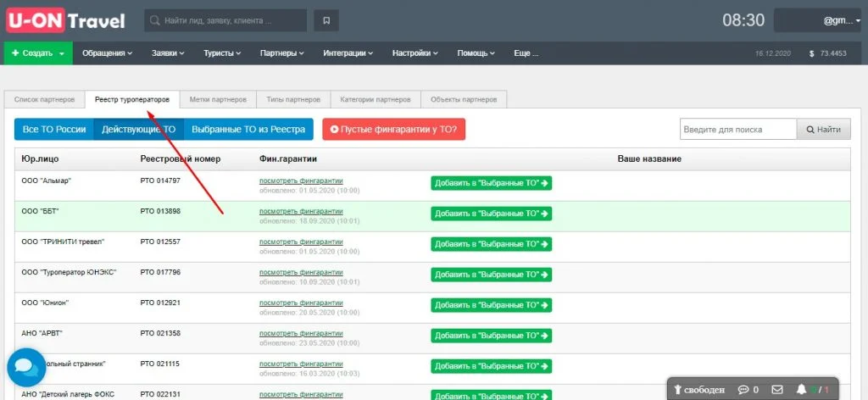The width and height of the screenshot is (868, 400).
Task: Expand the 'Туристы' menu
Action: click(x=222, y=53)
